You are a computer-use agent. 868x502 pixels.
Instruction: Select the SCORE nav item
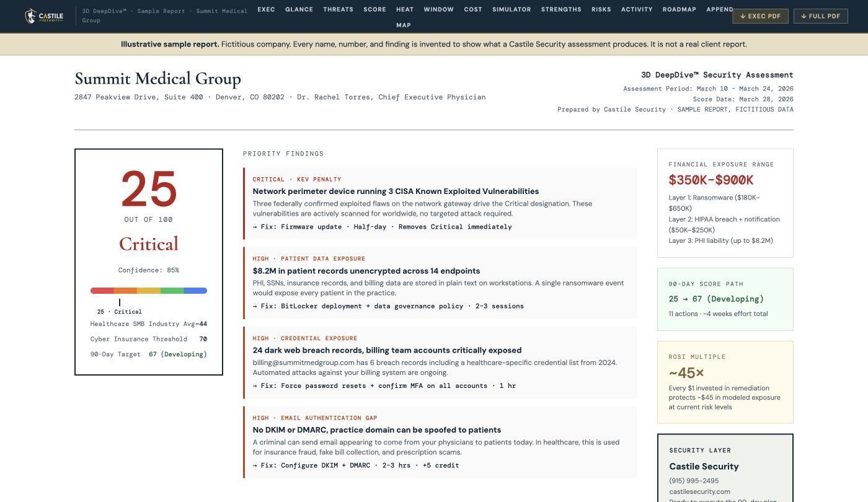374,9
